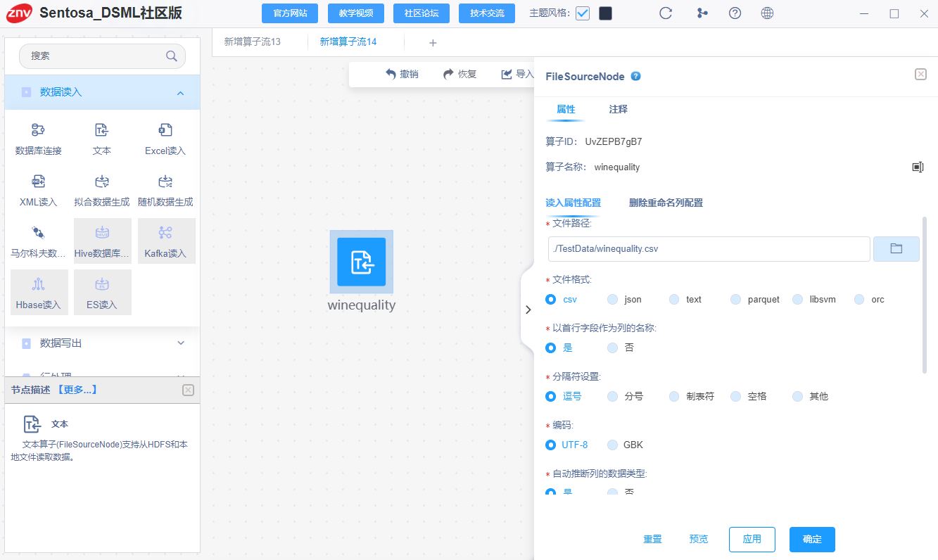This screenshot has height=560, width=938.
Task: Select the 马尔科夫数据 node icon
Action: (x=39, y=233)
